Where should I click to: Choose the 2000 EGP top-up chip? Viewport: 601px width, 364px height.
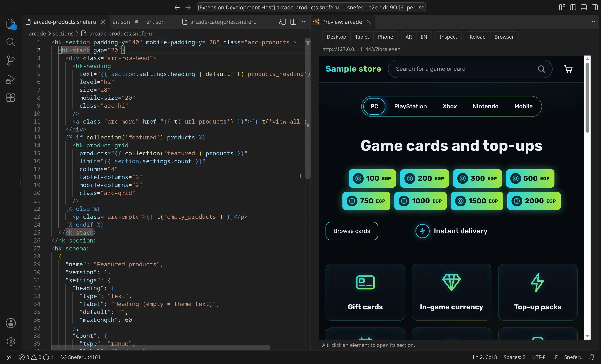[534, 201]
